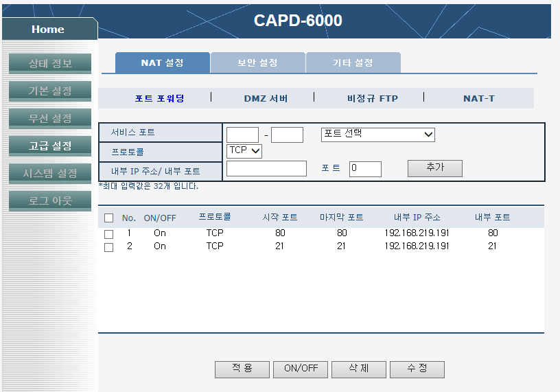Expand the 포트 선택 dropdown
This screenshot has height=392, width=560.
(378, 135)
